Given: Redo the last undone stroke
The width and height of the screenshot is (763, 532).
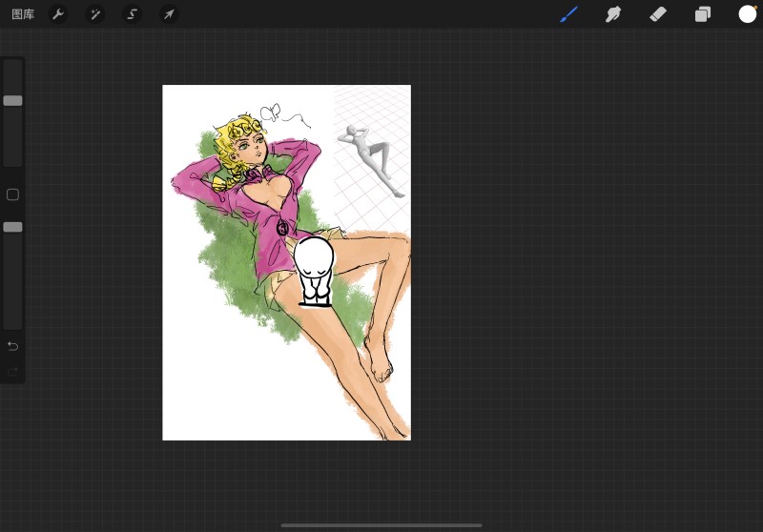Looking at the screenshot, I should [12, 372].
